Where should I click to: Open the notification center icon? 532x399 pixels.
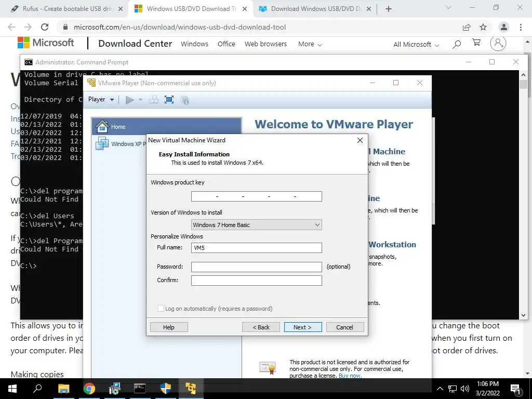(515, 389)
